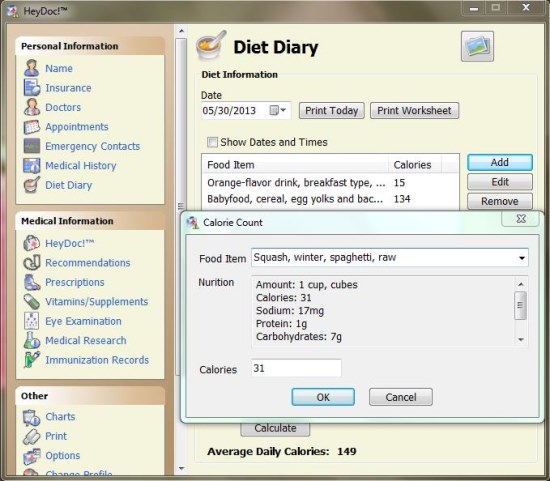Image resolution: width=550 pixels, height=481 pixels.
Task: Click the Food Item column header
Action: [x=295, y=165]
